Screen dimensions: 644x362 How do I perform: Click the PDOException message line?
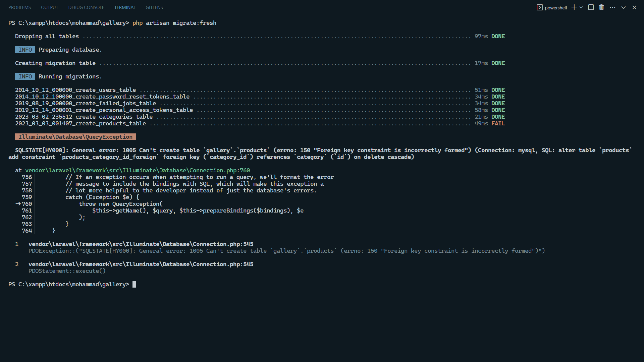coord(287,251)
